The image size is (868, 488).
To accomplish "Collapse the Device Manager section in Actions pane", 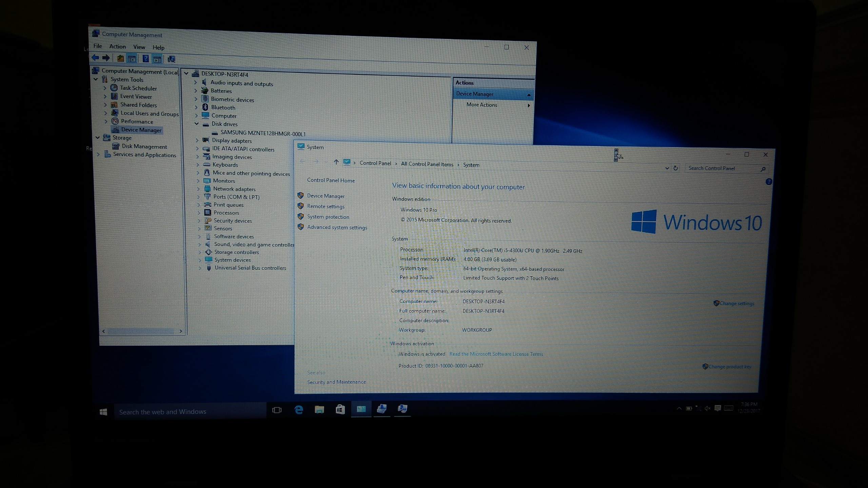I will pyautogui.click(x=529, y=95).
